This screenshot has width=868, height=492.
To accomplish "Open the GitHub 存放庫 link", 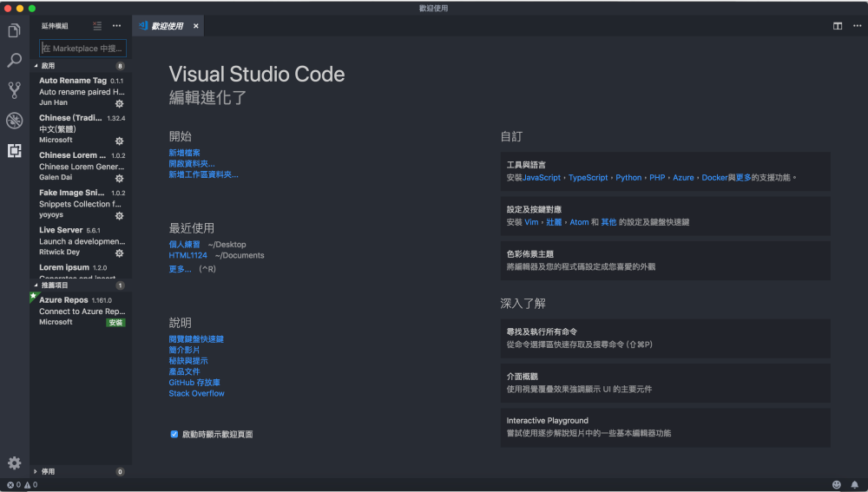I will click(x=194, y=383).
